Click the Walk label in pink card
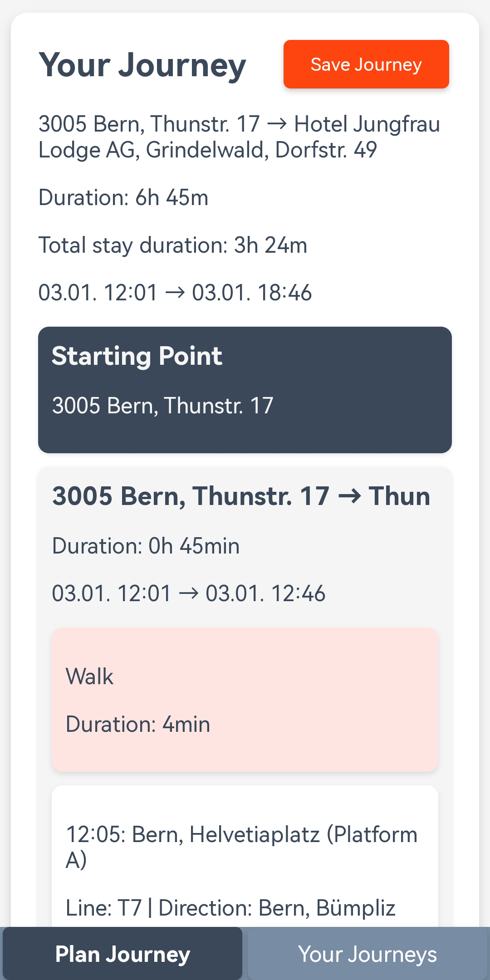Image resolution: width=490 pixels, height=980 pixels. (89, 676)
